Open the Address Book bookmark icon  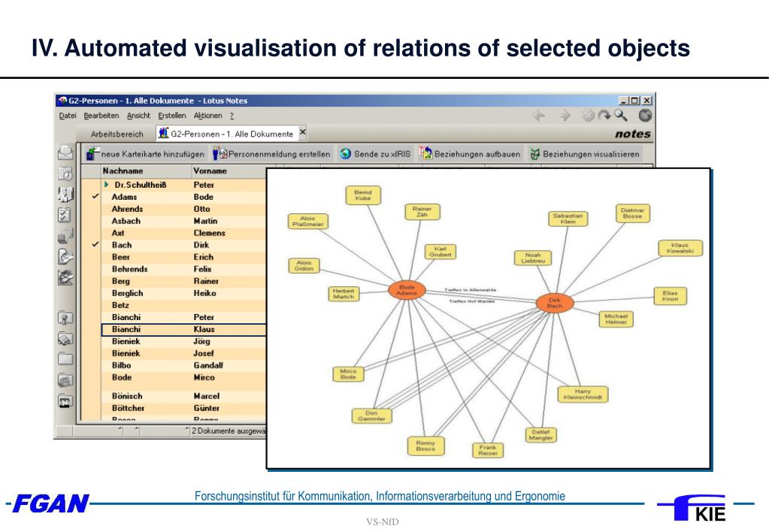65,194
